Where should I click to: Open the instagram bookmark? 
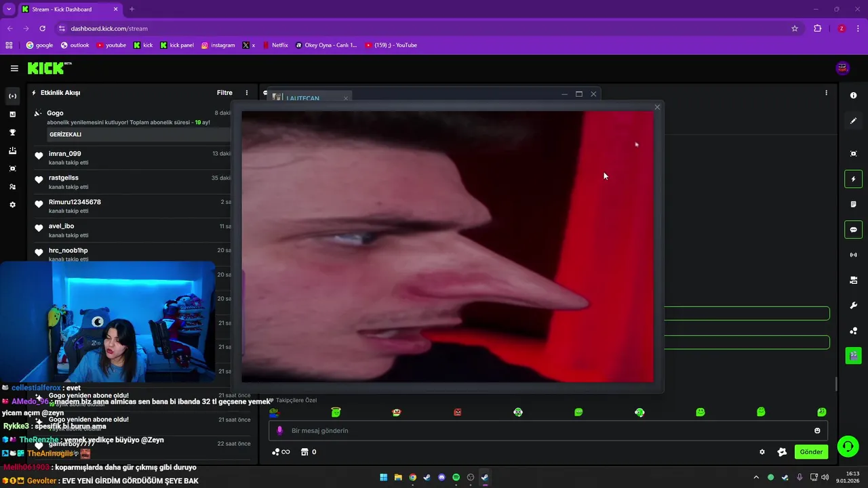218,45
